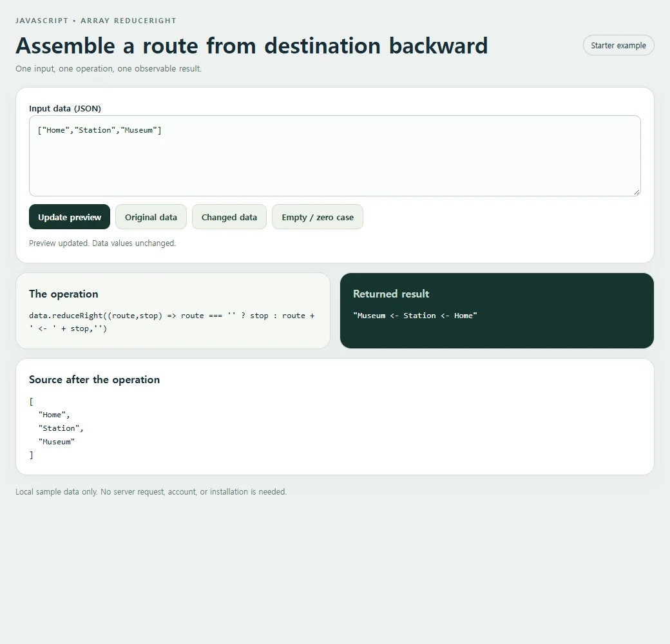Click the data.reduceRight code snippet

coord(172,322)
